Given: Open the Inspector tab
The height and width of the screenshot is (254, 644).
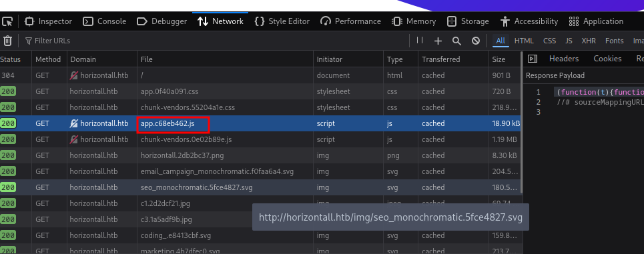Looking at the screenshot, I should pos(49,21).
